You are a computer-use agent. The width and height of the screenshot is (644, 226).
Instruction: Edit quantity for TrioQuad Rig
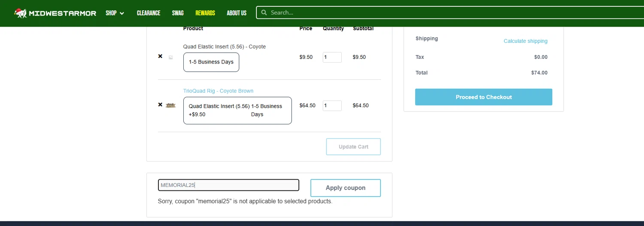pos(332,105)
